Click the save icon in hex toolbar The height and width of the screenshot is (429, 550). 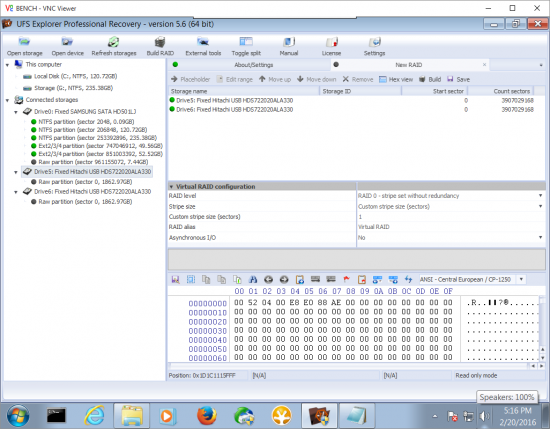pyautogui.click(x=175, y=280)
